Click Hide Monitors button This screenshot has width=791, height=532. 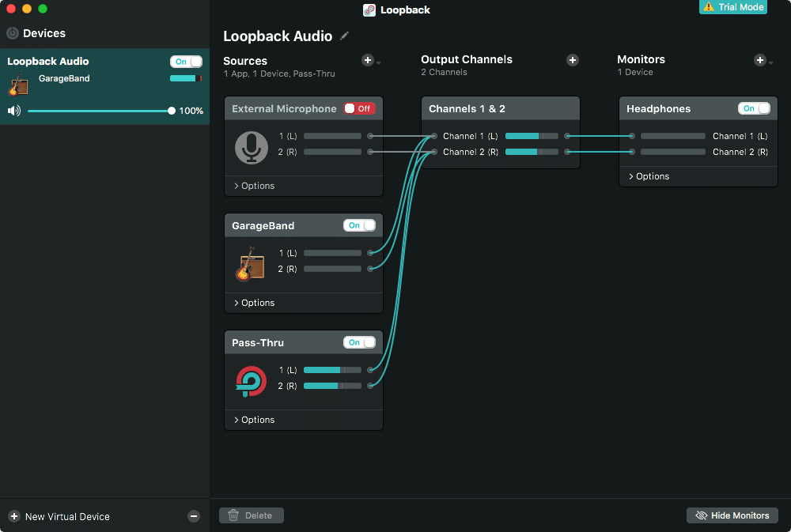coord(732,515)
